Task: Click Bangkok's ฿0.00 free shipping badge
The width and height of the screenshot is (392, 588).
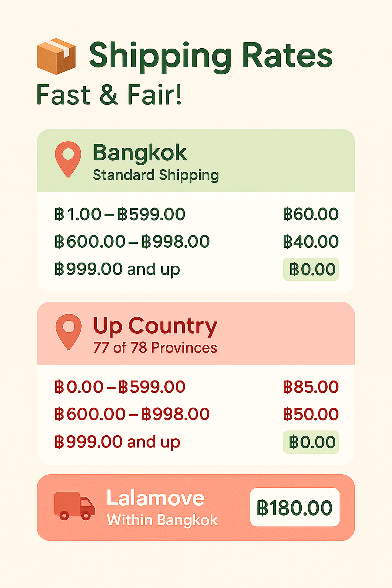Action: tap(311, 269)
